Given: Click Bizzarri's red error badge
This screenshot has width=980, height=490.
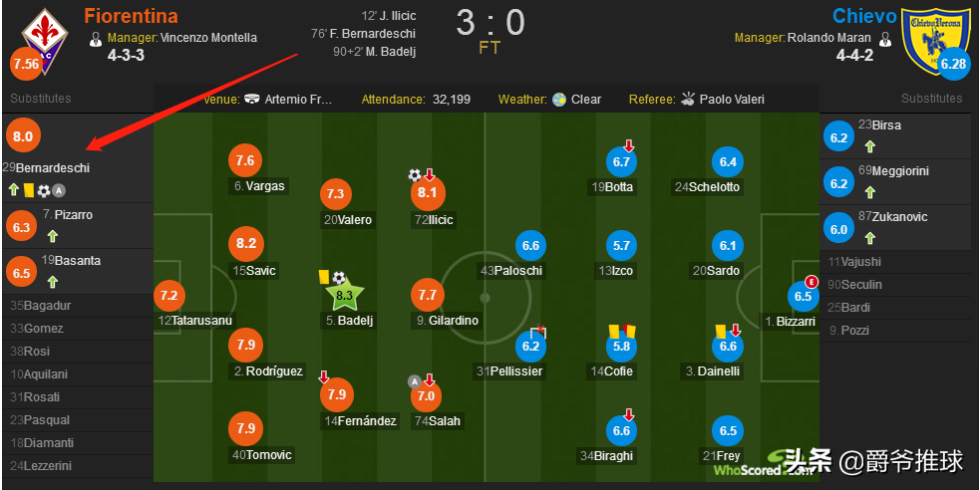Looking at the screenshot, I should coord(812,281).
